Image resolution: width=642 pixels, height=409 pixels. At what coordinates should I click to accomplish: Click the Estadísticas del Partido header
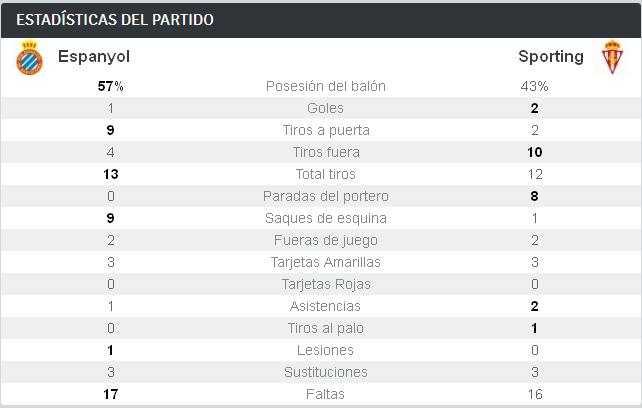(x=115, y=20)
